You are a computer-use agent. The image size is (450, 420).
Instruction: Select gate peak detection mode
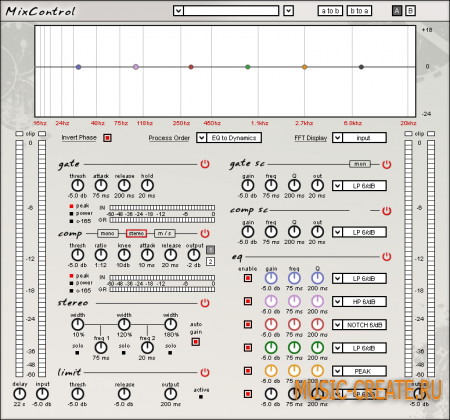[x=71, y=206]
